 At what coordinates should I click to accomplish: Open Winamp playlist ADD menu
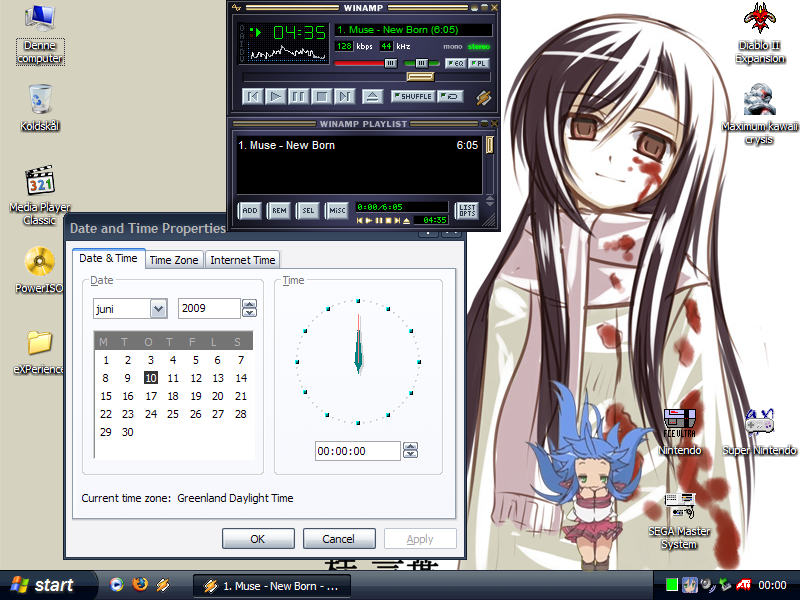click(250, 210)
